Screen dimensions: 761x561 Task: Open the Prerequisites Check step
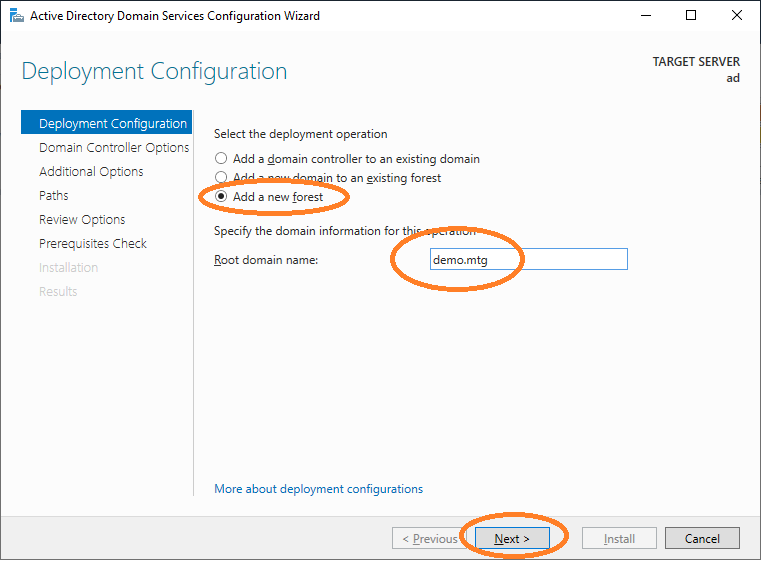[x=92, y=244]
